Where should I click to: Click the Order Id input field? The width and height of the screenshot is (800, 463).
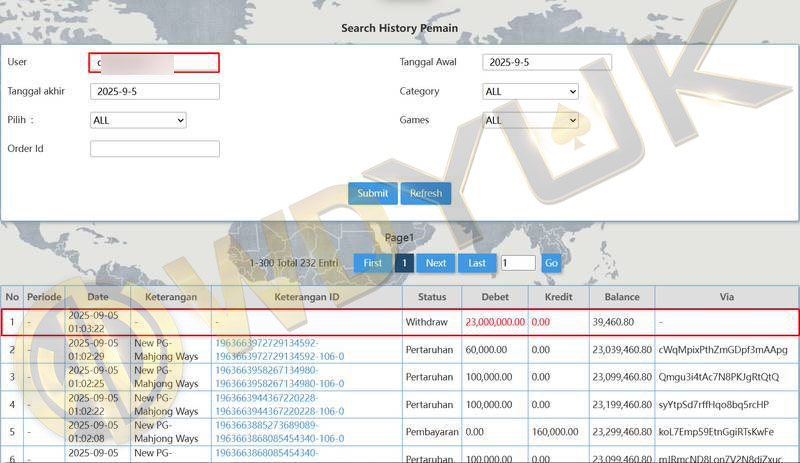[x=155, y=149]
